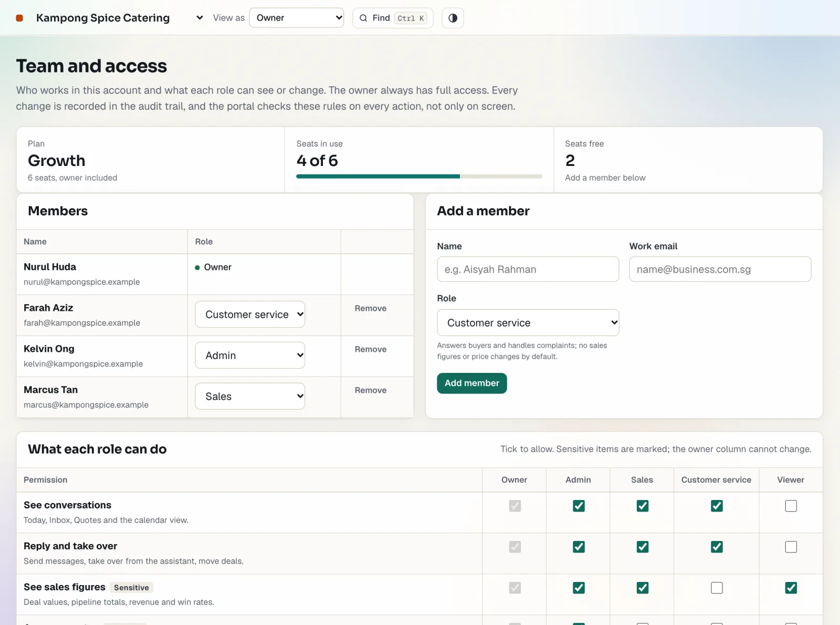This screenshot has width=840, height=625.
Task: Open the new member Role dropdown
Action: click(528, 322)
